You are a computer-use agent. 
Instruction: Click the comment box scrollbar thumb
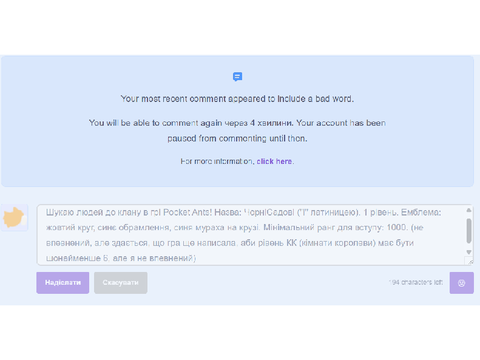click(469, 231)
